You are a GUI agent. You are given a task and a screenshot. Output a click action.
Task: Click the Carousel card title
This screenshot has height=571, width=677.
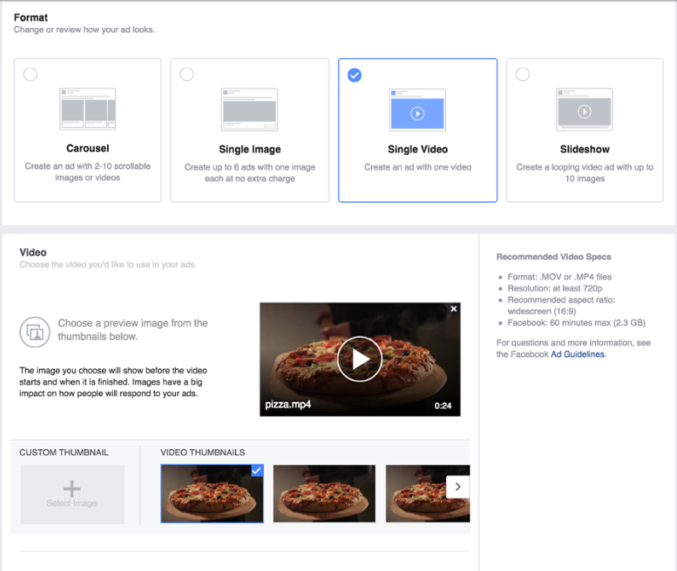[x=88, y=148]
